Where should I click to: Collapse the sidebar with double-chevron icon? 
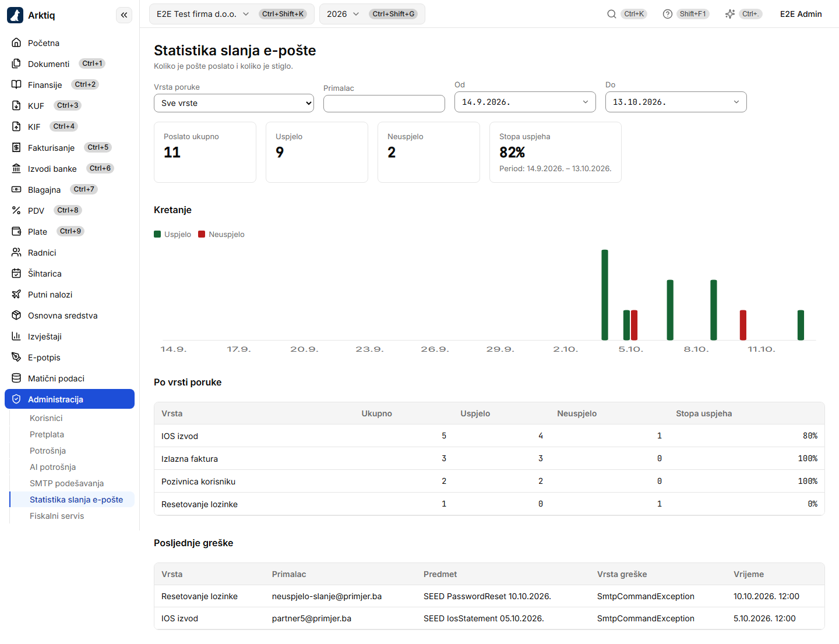(124, 15)
